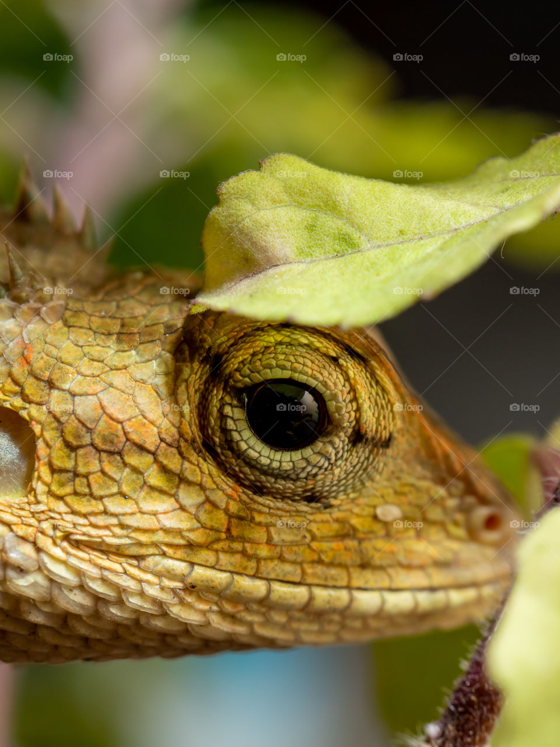
Task: Click the top-right foap watermark
Action: pos(524,57)
